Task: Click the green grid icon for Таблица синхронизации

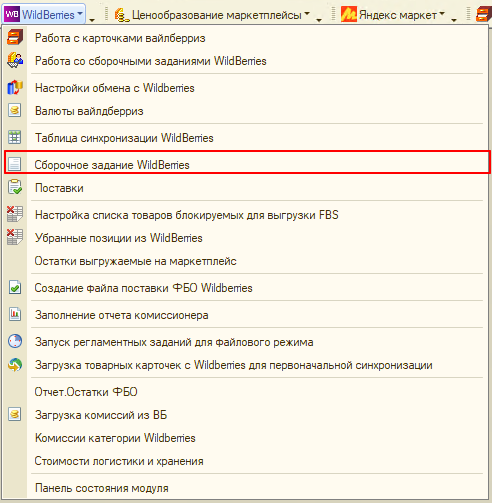Action: (x=15, y=138)
